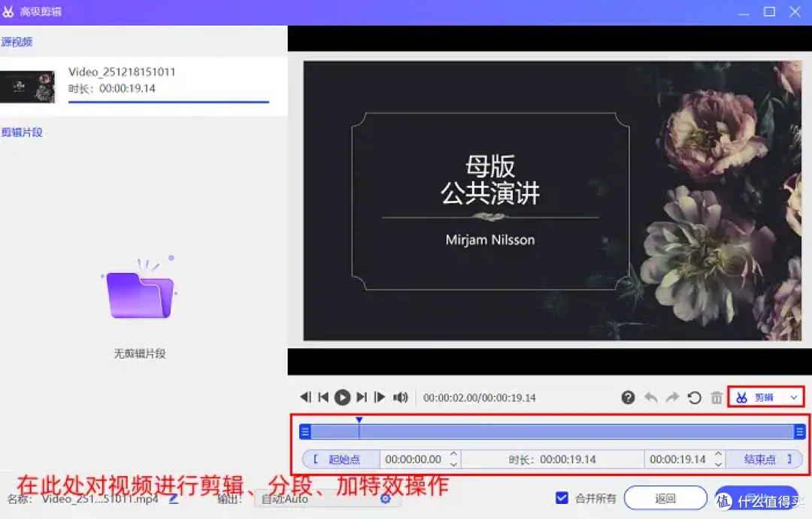The height and width of the screenshot is (519, 812).
Task: Toggle 合并所有 merge all checkbox
Action: pos(562,498)
